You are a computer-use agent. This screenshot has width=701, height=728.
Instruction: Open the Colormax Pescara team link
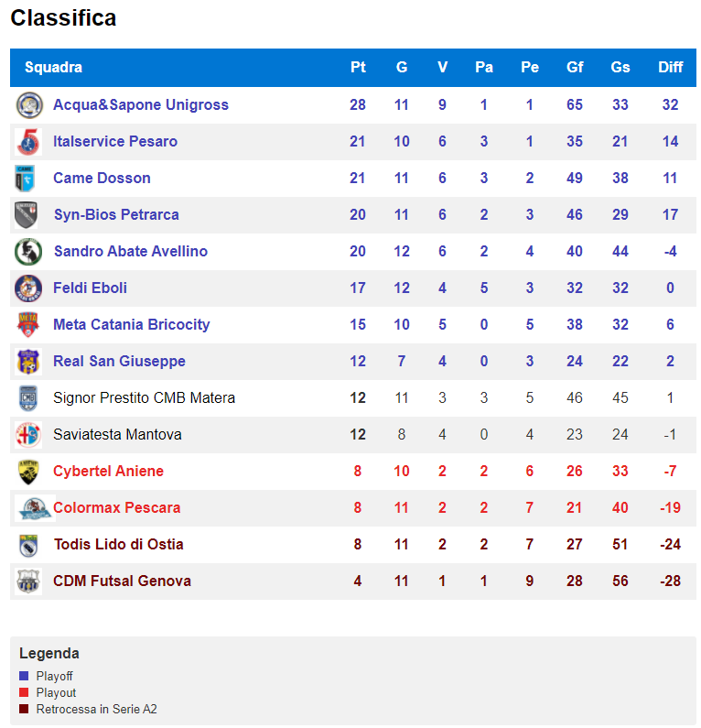tap(117, 508)
